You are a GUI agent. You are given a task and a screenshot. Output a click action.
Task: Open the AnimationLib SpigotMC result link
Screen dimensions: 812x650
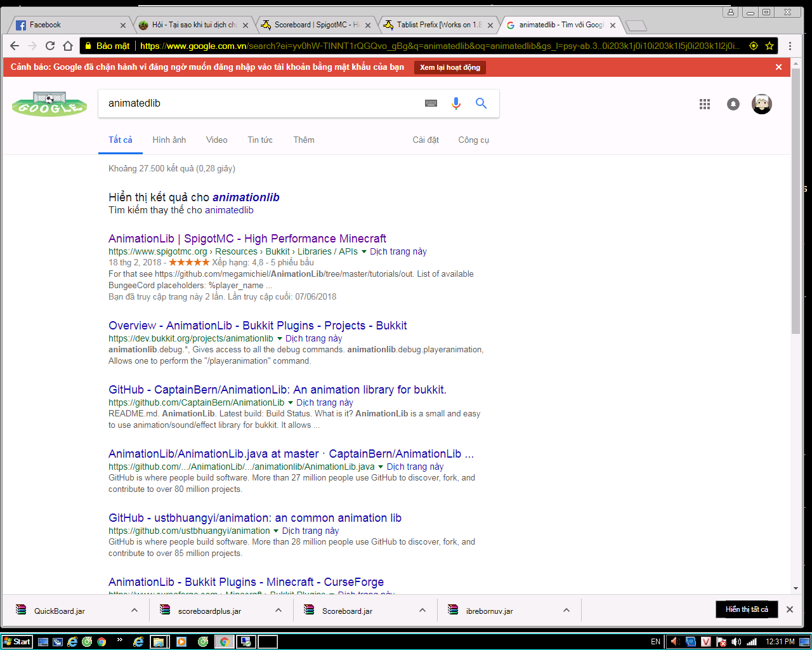point(246,238)
